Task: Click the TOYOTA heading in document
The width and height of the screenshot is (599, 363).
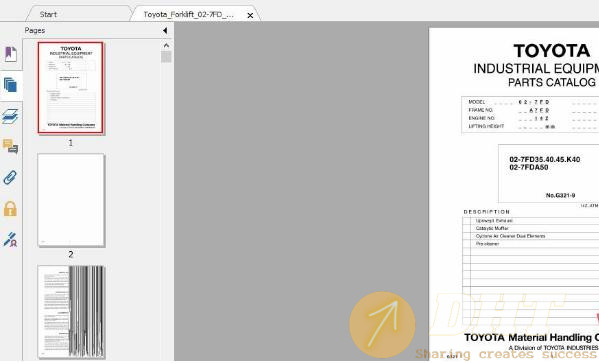Action: (552, 51)
